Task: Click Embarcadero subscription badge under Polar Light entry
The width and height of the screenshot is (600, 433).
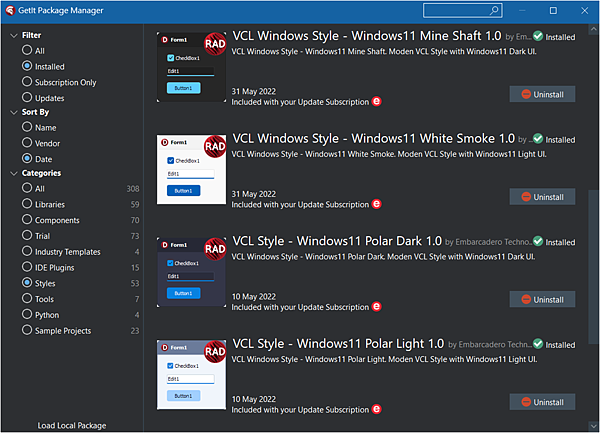Action: pyautogui.click(x=377, y=409)
